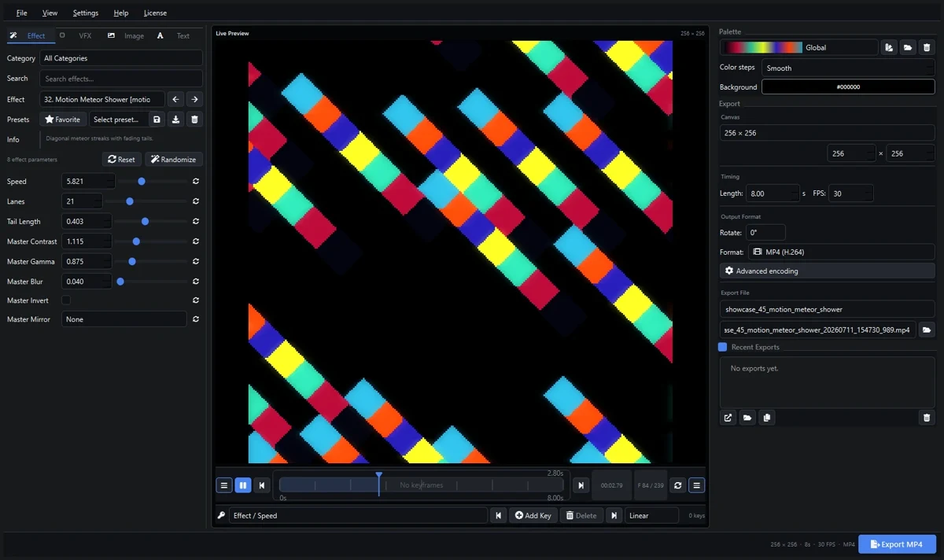This screenshot has width=944, height=560.
Task: Mark the preset as Favorite
Action: pos(63,120)
